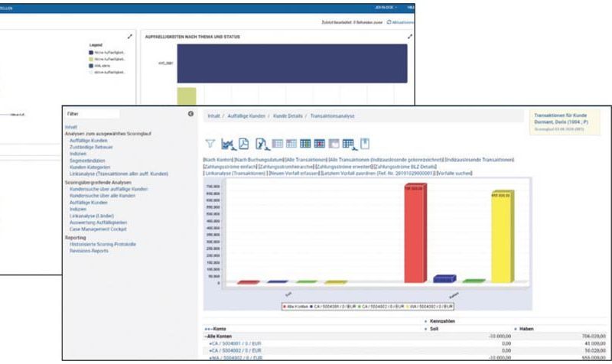Click the red Alle Konten legend swatch
This screenshot has height=364, width=612.
(285, 307)
